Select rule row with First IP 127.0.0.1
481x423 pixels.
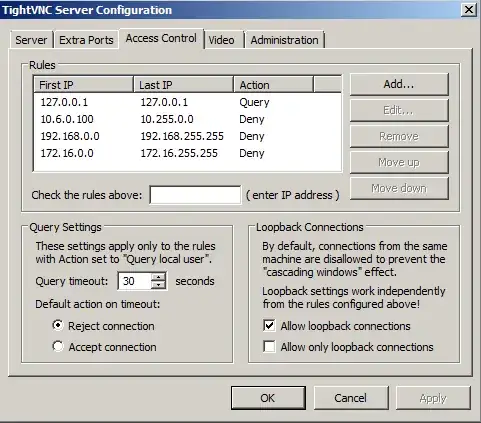(x=188, y=102)
